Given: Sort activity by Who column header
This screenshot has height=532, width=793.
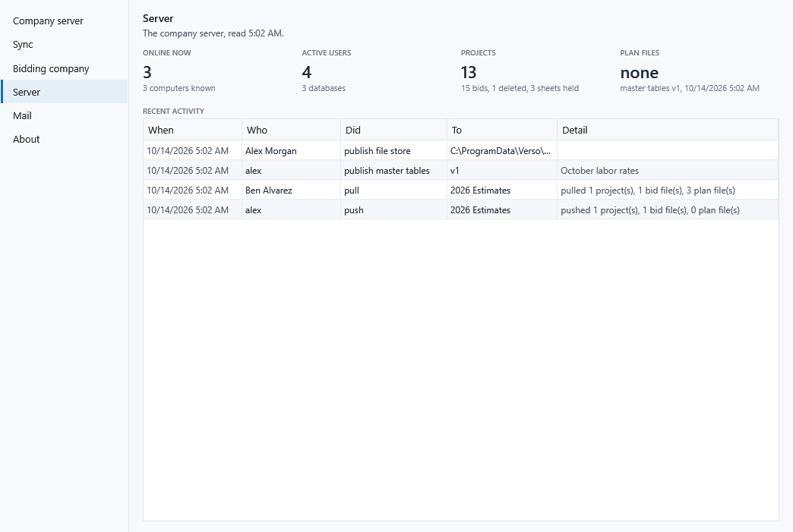Looking at the screenshot, I should (x=292, y=130).
